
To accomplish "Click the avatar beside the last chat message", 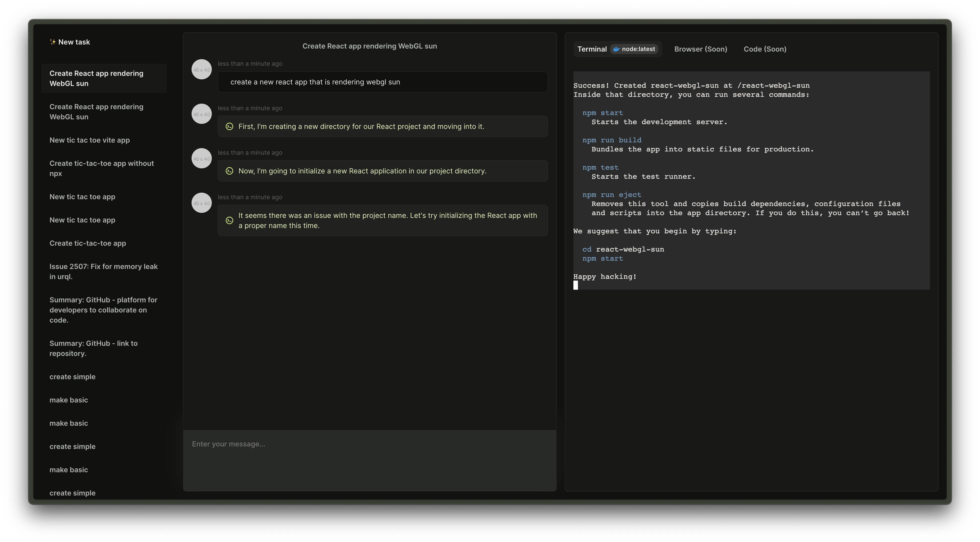I will (x=202, y=203).
